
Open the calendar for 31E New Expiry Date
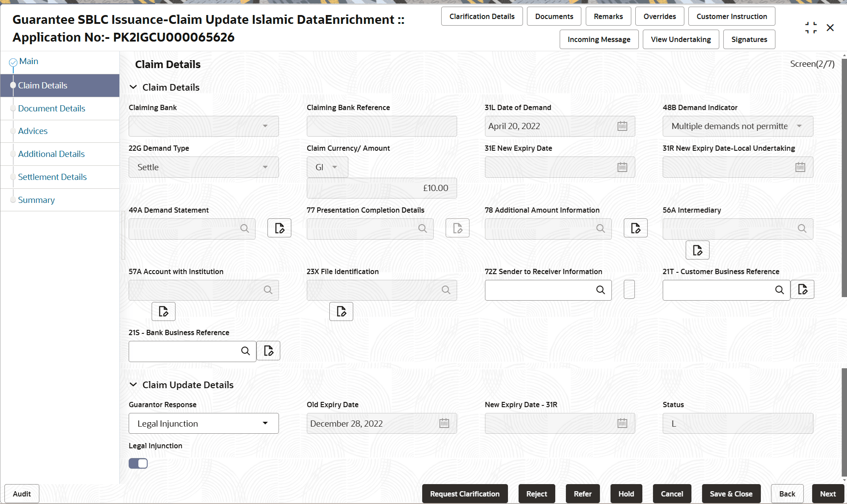pyautogui.click(x=622, y=167)
